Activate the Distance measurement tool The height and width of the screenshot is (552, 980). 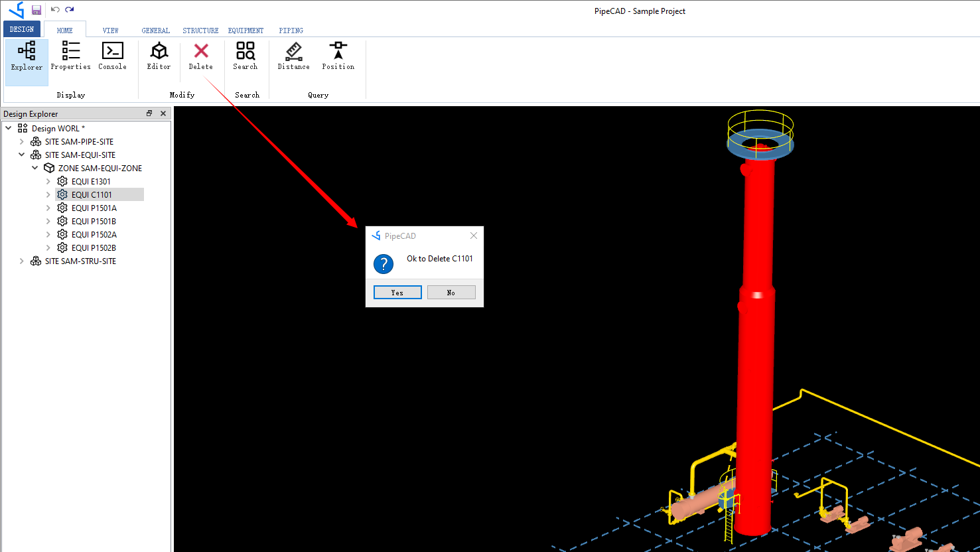294,56
